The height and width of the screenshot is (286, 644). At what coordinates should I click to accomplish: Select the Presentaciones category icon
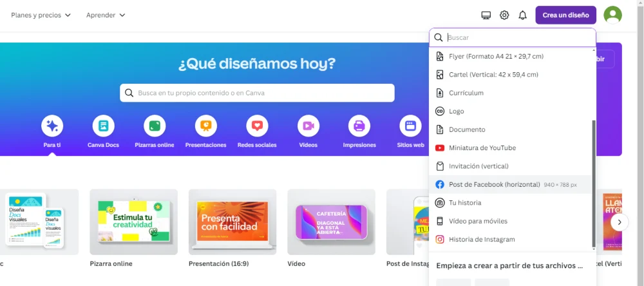(206, 126)
